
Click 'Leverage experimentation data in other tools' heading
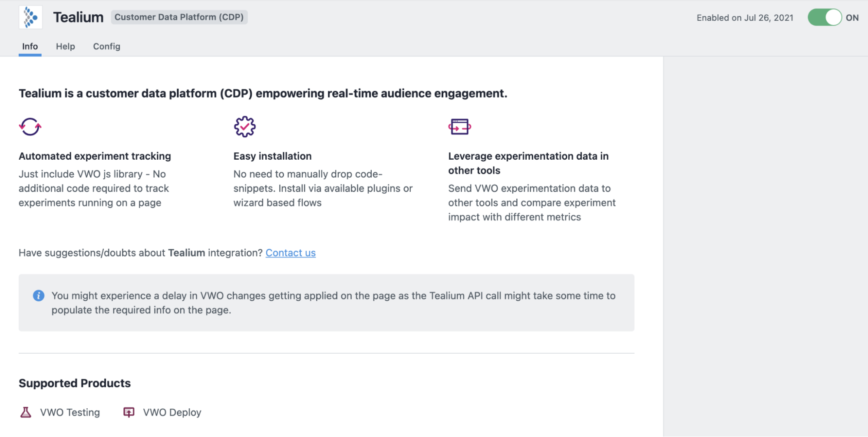click(528, 163)
